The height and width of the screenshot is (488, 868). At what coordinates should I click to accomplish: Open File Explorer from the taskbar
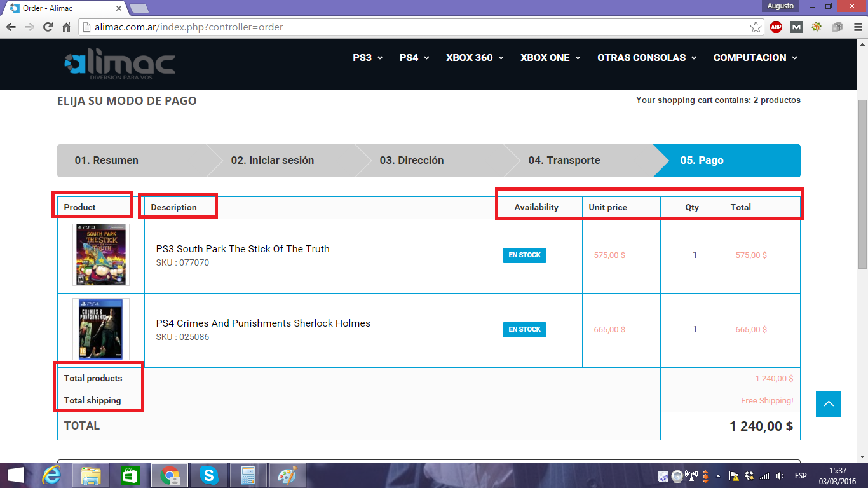91,475
